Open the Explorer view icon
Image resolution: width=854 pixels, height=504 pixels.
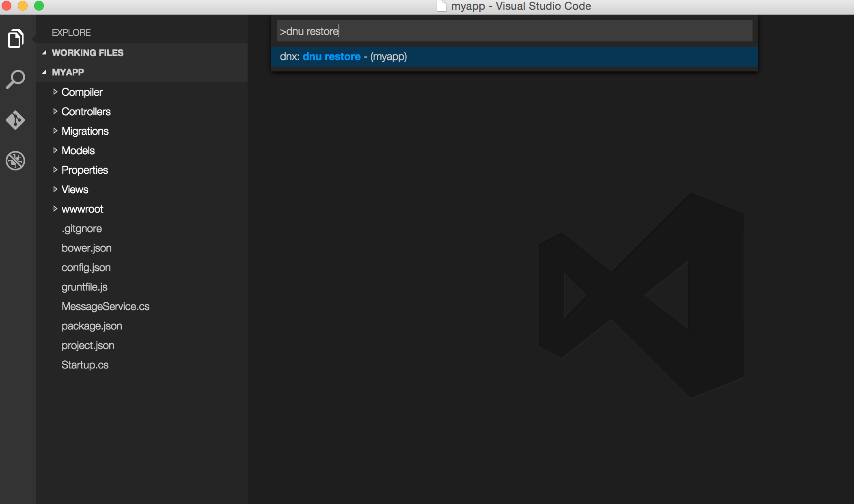16,39
